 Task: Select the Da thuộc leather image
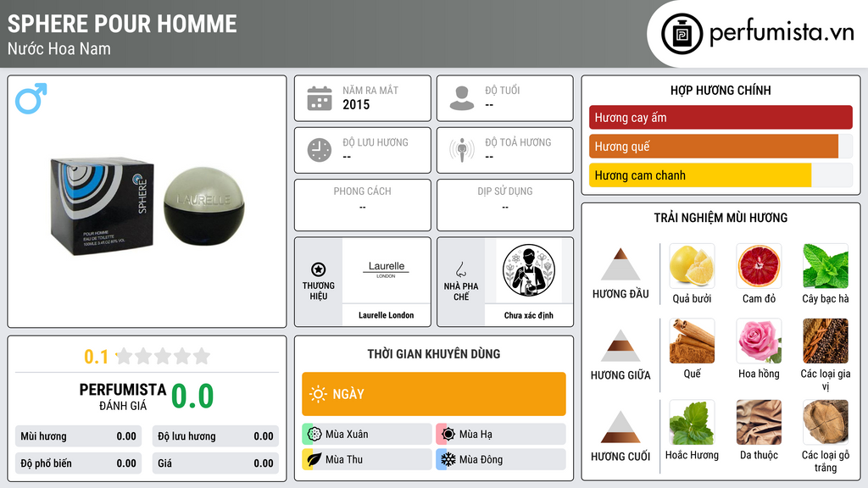click(x=759, y=422)
